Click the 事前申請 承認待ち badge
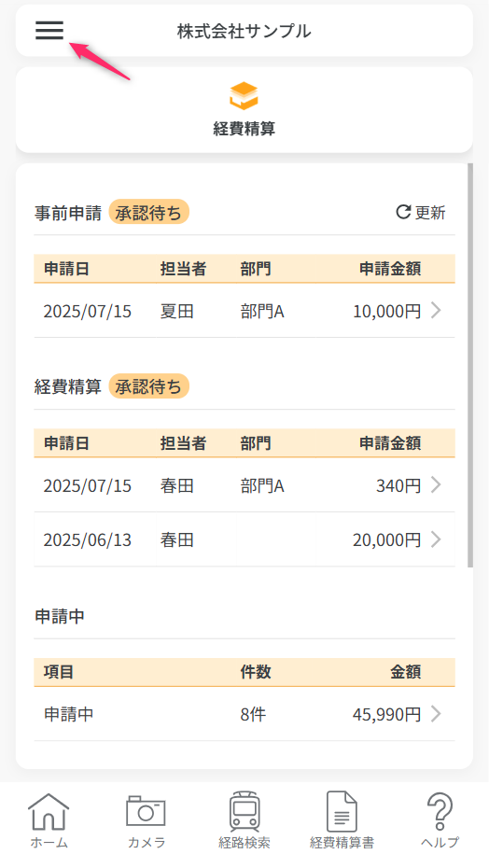Viewport: 489px width, 868px height. click(148, 213)
